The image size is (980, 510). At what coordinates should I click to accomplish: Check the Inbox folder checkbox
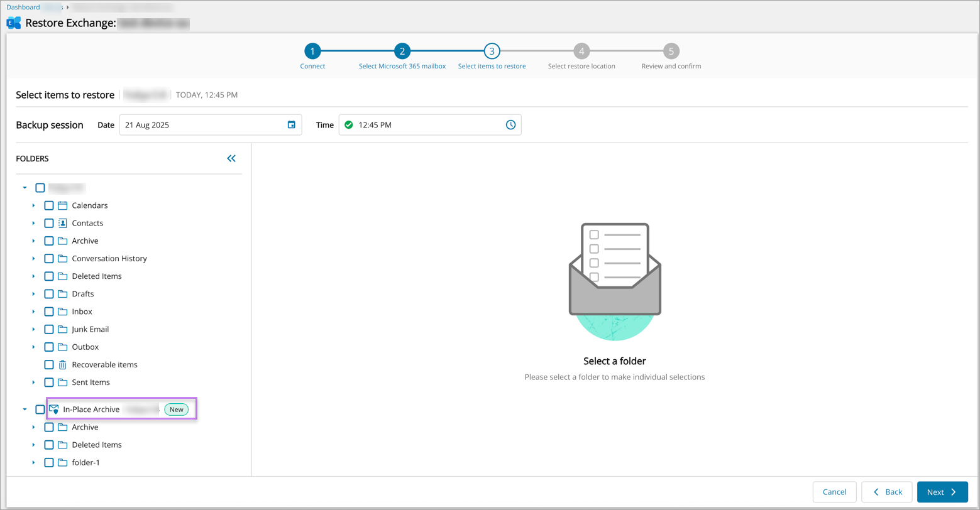(x=49, y=312)
